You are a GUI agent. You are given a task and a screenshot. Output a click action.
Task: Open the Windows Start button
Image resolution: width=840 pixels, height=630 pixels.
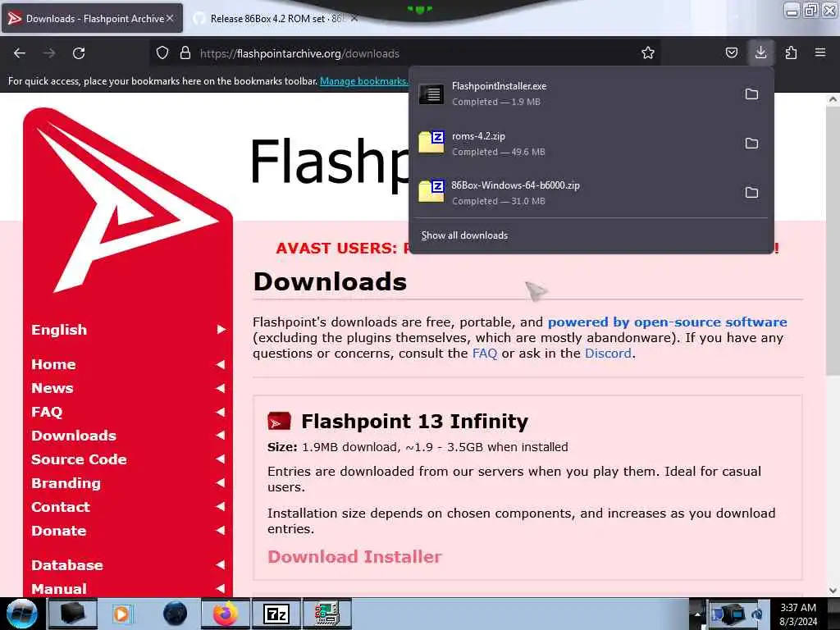point(22,614)
